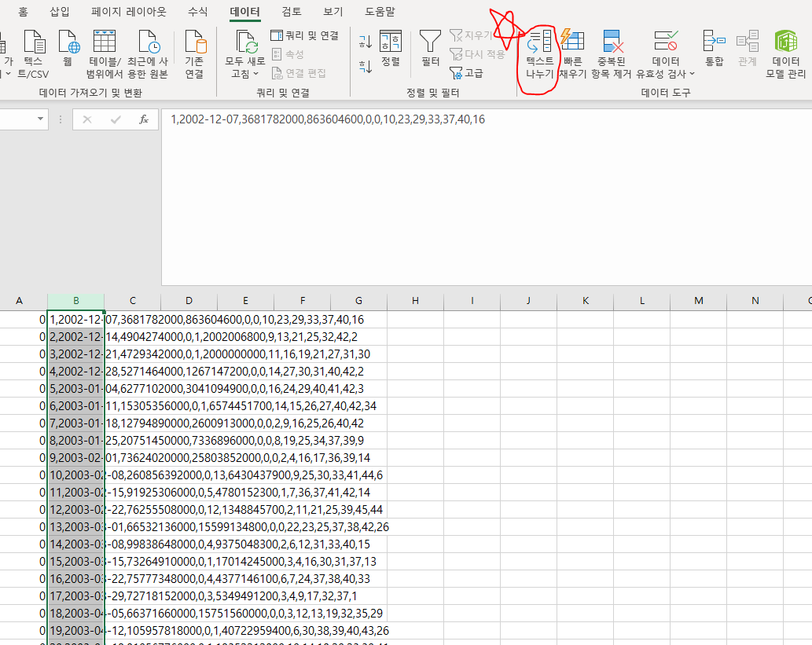Sort descending with the Z-A icon
Screen dimensions: 812x645
(x=365, y=66)
